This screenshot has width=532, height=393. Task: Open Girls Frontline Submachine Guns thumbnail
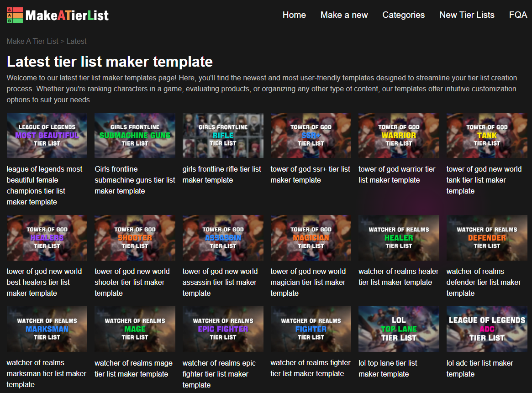[x=135, y=135]
